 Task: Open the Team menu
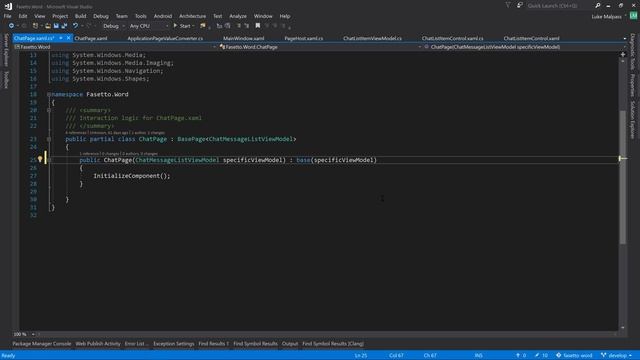pos(122,16)
